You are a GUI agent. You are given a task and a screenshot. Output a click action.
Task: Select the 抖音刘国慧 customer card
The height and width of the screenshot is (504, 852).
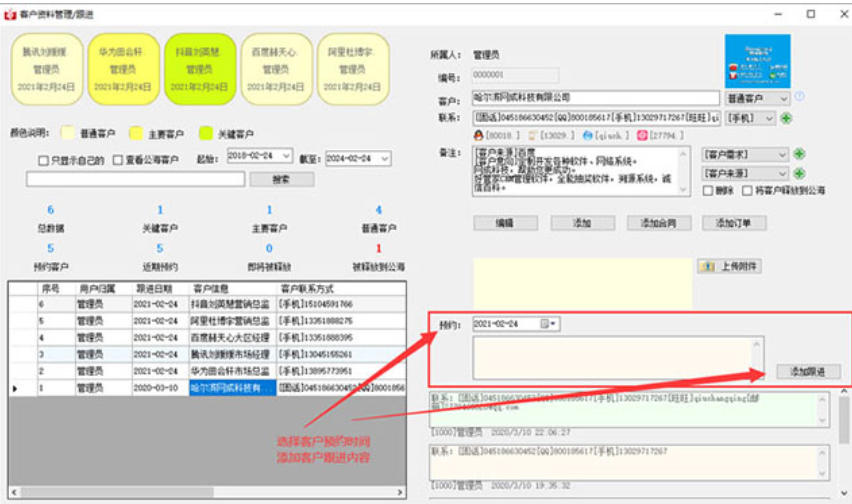[x=198, y=67]
